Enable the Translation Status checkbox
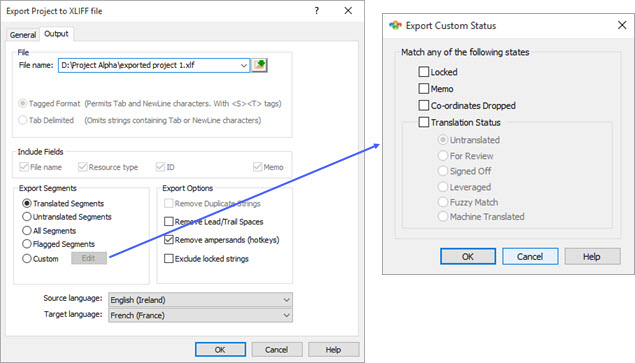This screenshot has height=363, width=635. tap(424, 122)
